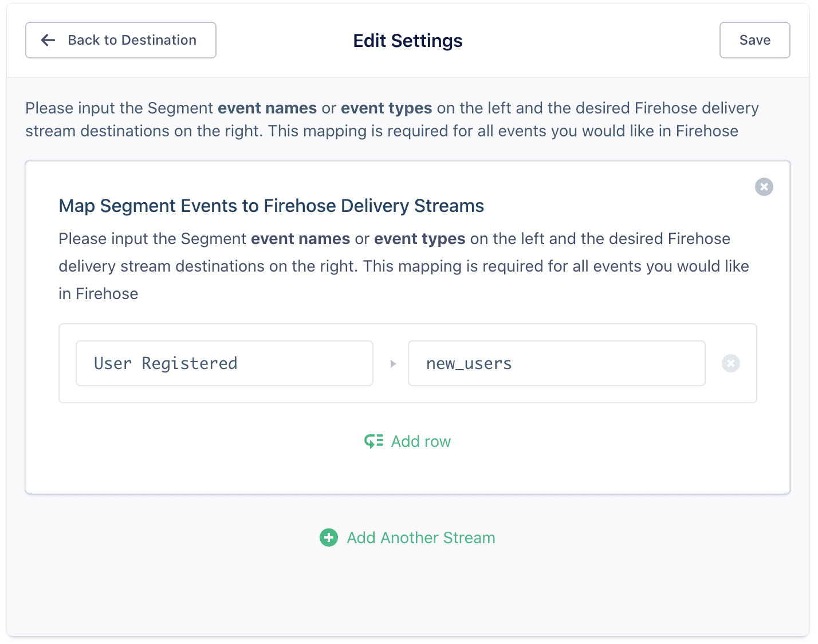Viewport: 818px width, 644px height.
Task: Click the row removal X beside the stream input
Action: (x=730, y=363)
